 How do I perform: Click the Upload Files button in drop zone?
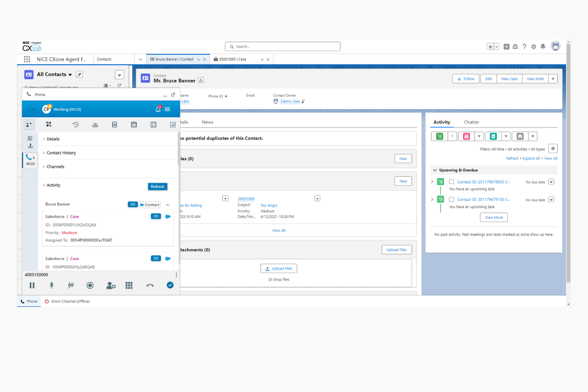click(x=279, y=268)
